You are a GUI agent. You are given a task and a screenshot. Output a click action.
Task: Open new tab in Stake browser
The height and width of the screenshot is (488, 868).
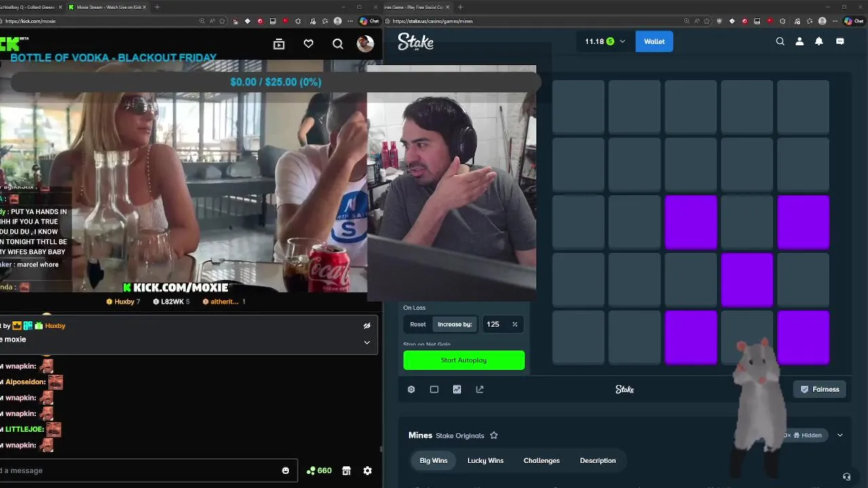[x=460, y=7]
